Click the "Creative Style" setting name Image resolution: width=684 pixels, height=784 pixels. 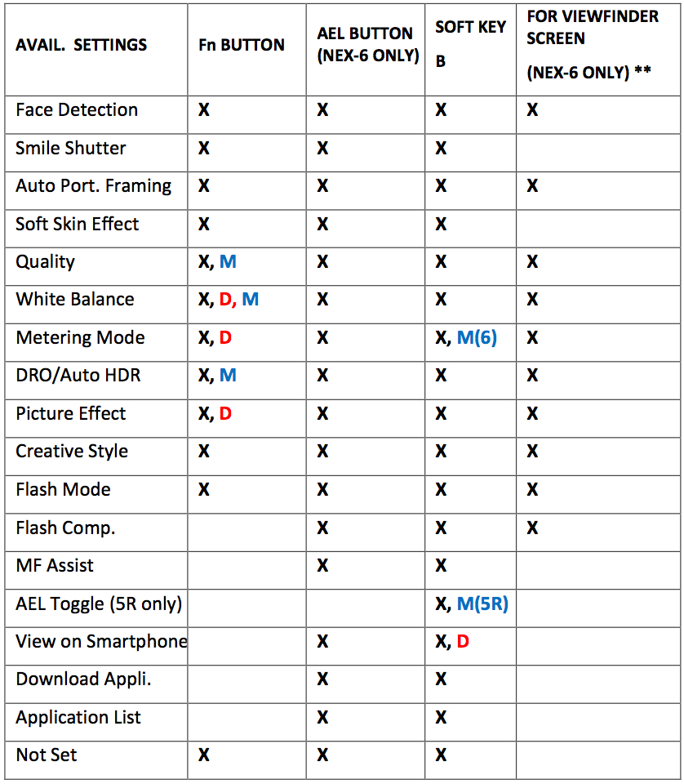tap(72, 451)
